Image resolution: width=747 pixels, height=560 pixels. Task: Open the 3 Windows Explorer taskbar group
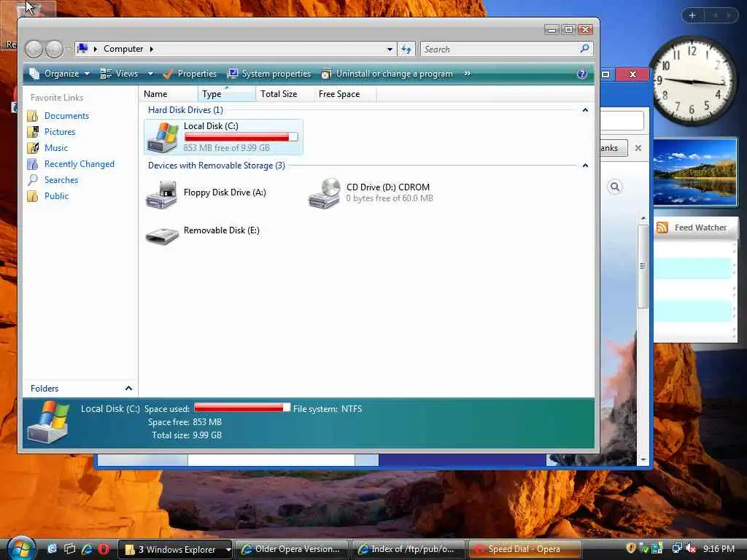[x=174, y=549]
